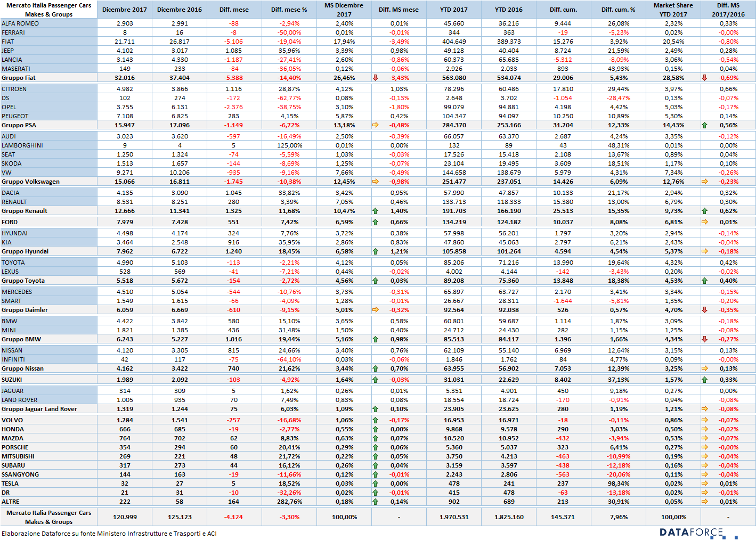
Task: Click the orange arrow beside Gruppo Hyundai -0,18%
Action: (x=704, y=251)
